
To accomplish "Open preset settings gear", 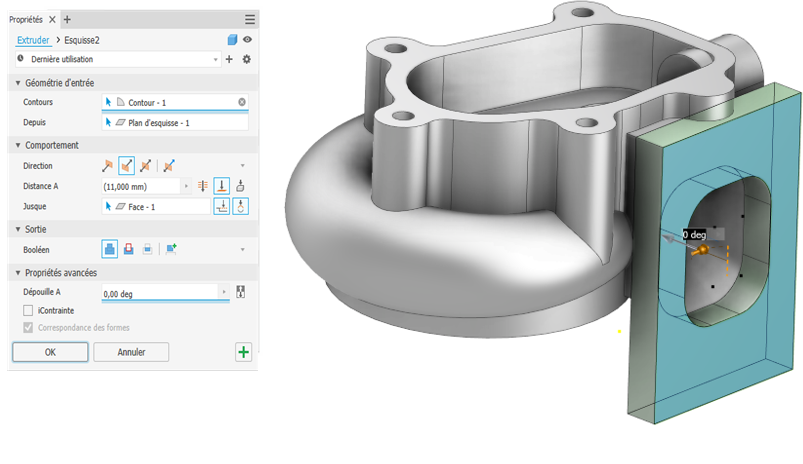I will click(246, 59).
